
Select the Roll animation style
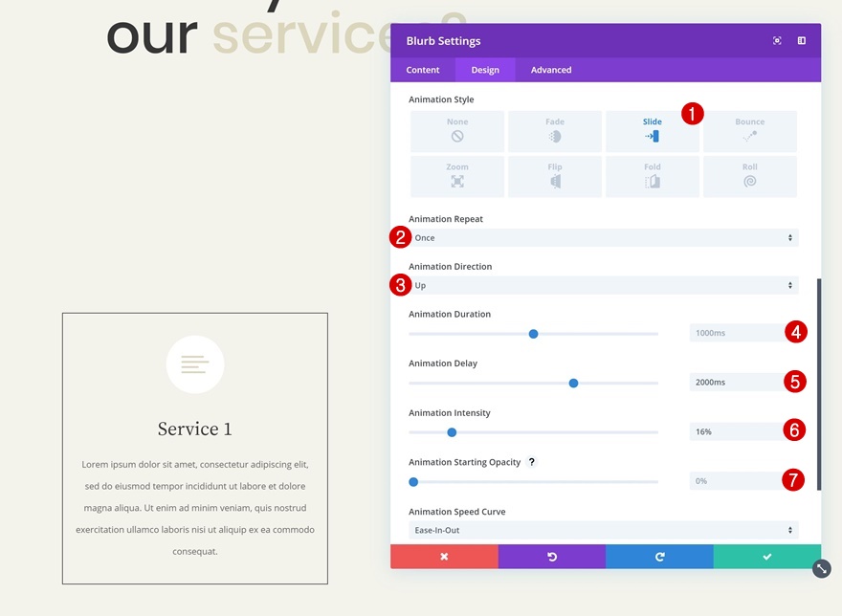[749, 176]
